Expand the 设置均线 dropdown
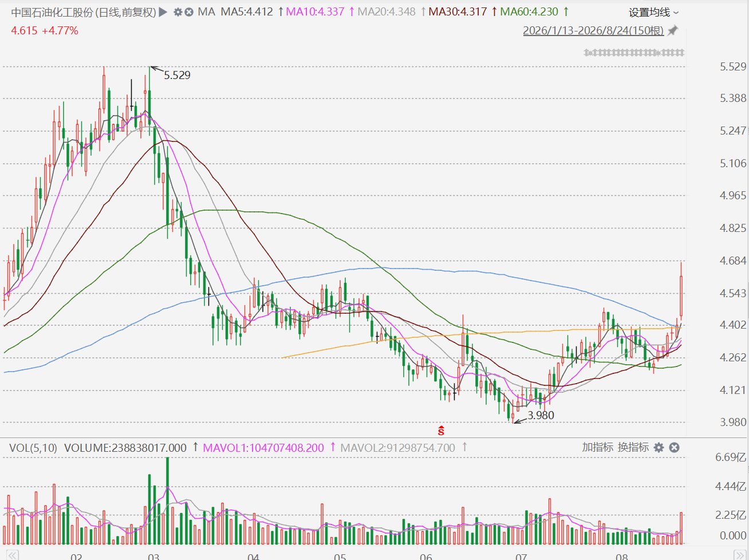Image resolution: width=749 pixels, height=560 pixels. (x=653, y=13)
